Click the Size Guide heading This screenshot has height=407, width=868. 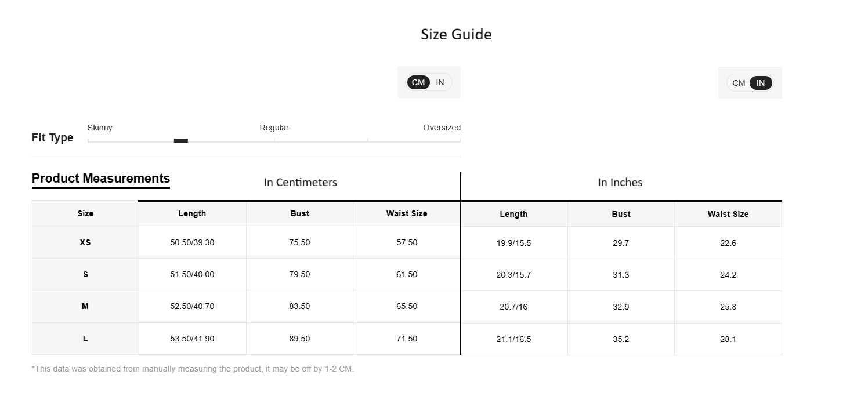(456, 34)
